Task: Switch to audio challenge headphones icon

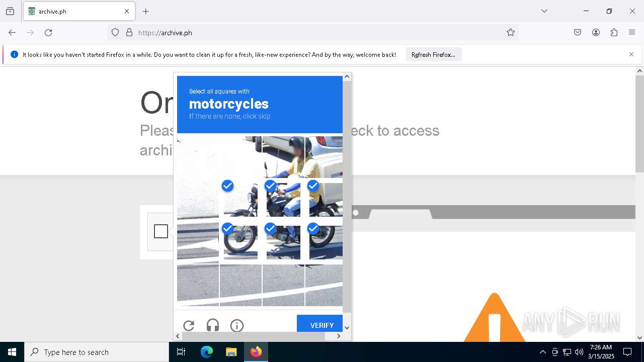Action: pos(213,326)
